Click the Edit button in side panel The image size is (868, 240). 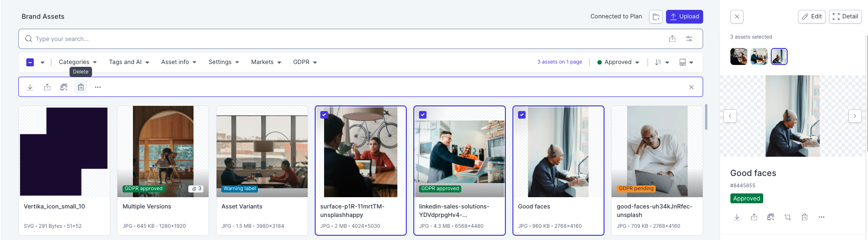[x=812, y=16]
